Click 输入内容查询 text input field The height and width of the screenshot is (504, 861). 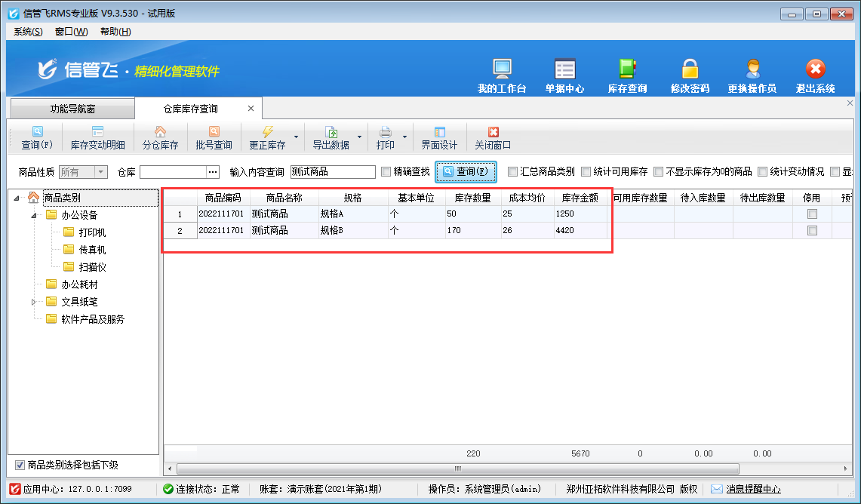point(332,172)
